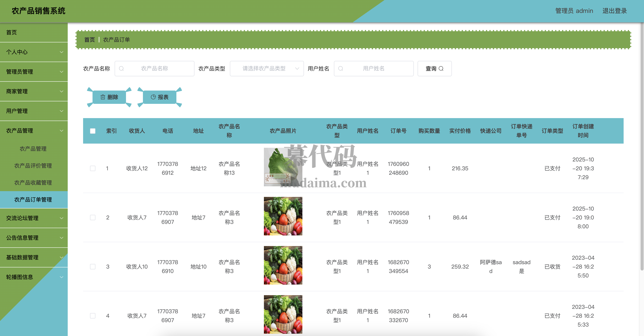The width and height of the screenshot is (644, 336).
Task: Expand the 交流论坛管理 sidebar section
Action: 34,218
